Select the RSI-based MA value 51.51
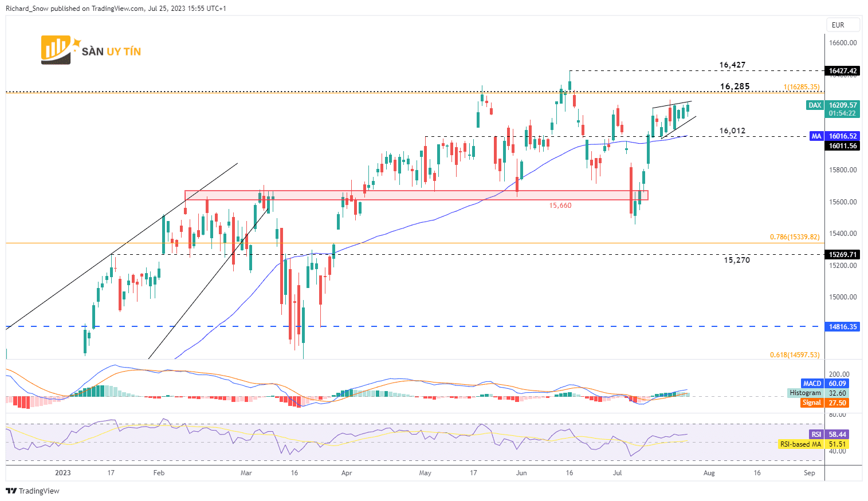 (x=837, y=444)
